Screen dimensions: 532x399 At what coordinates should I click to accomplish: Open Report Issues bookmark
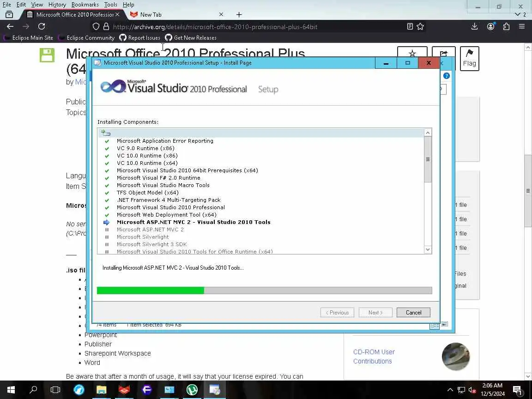[140, 38]
